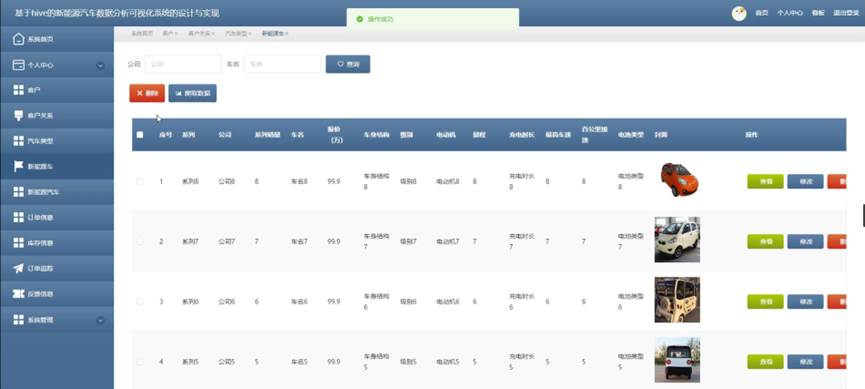Screen dimensions: 865x389
Task: Switch to the 客户关系 tab
Action: tap(199, 34)
